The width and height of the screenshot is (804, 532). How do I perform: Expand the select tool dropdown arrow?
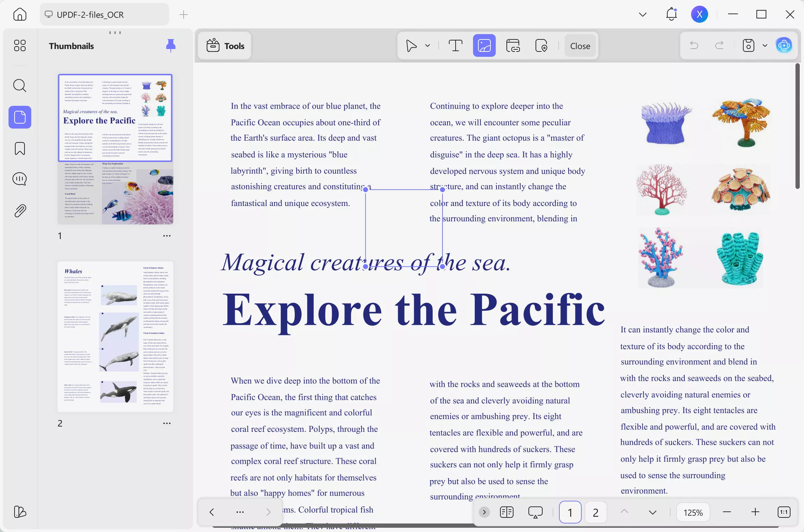point(428,46)
